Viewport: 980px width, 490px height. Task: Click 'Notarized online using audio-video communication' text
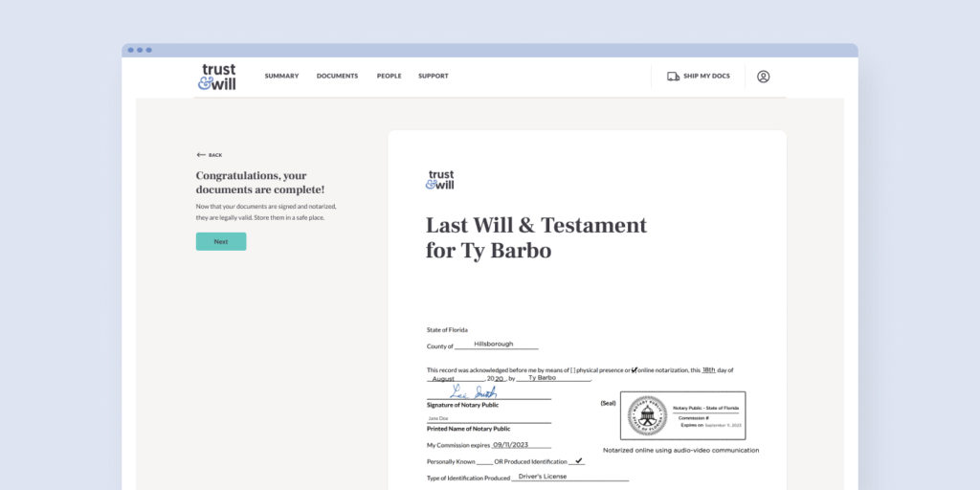point(681,450)
